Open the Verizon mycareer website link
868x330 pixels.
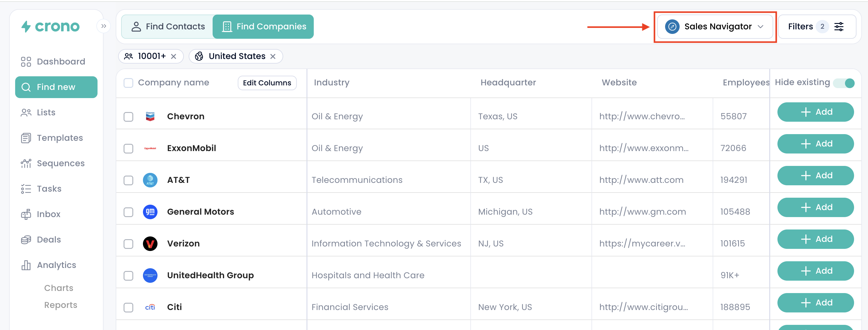pyautogui.click(x=642, y=243)
